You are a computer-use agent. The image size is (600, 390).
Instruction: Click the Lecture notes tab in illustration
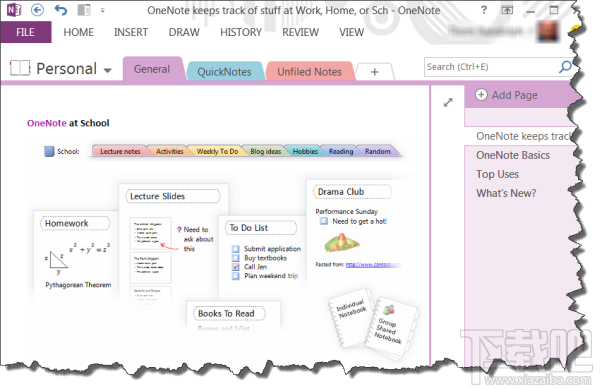[x=120, y=151]
